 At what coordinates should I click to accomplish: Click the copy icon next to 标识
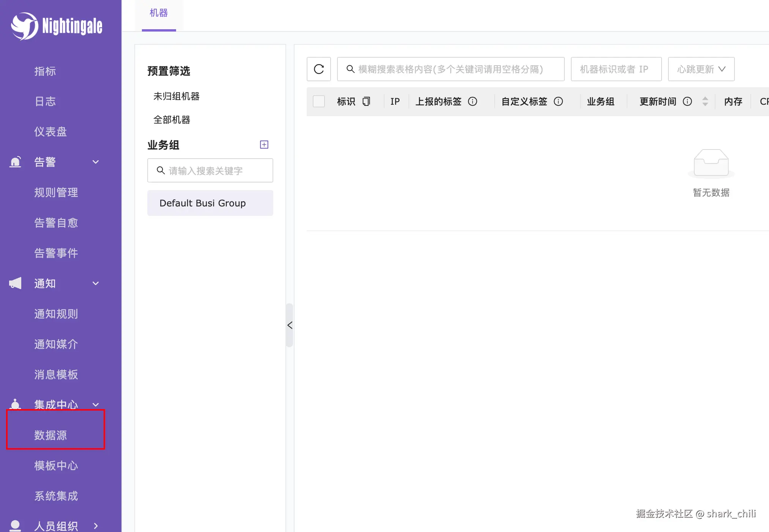tap(366, 101)
